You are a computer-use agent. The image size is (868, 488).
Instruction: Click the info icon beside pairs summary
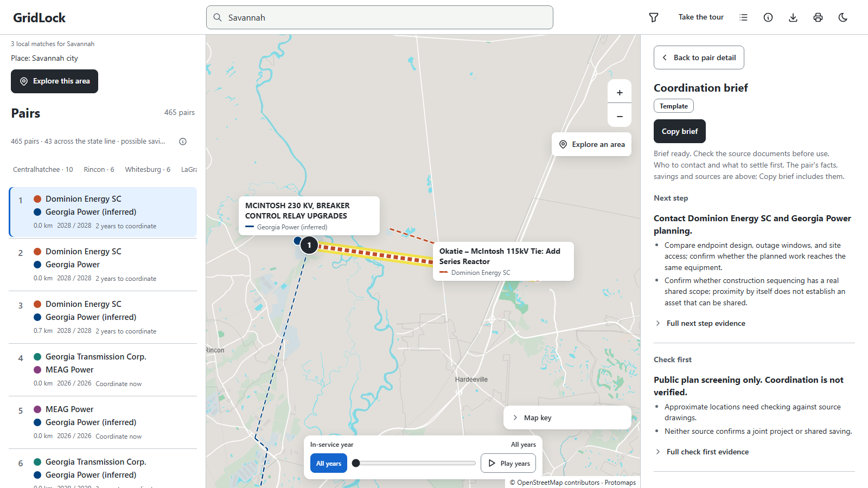pyautogui.click(x=183, y=142)
